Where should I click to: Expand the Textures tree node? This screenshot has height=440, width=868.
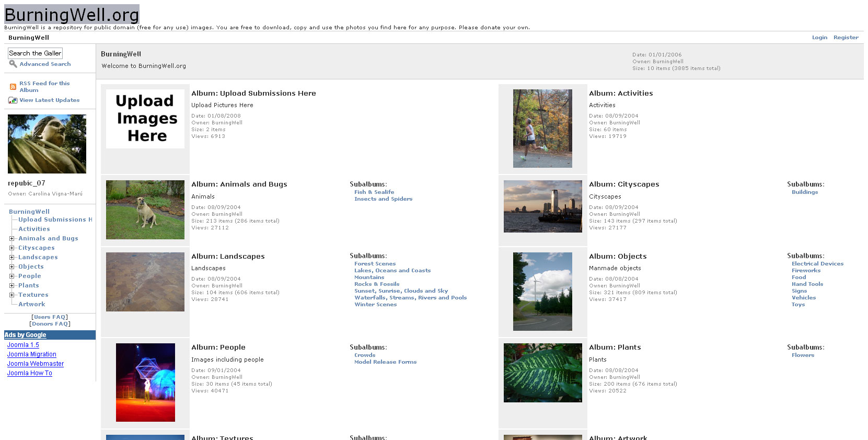point(11,295)
